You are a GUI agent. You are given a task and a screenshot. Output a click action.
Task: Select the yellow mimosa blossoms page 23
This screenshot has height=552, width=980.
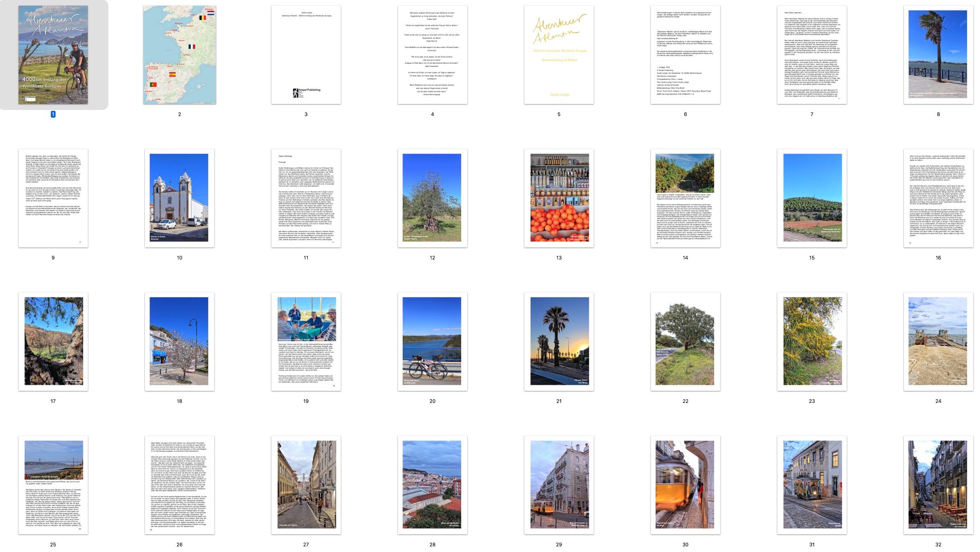coord(812,341)
